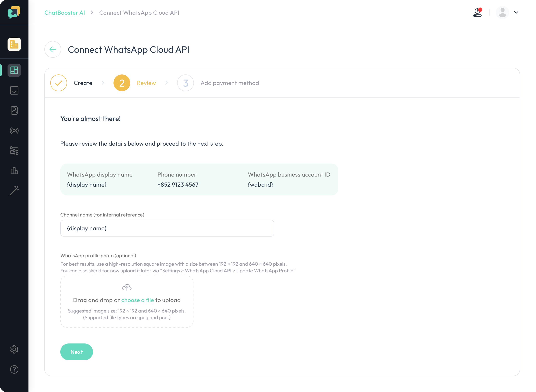Open the contacts icon in sidebar
The width and height of the screenshot is (536, 392).
pos(14,110)
